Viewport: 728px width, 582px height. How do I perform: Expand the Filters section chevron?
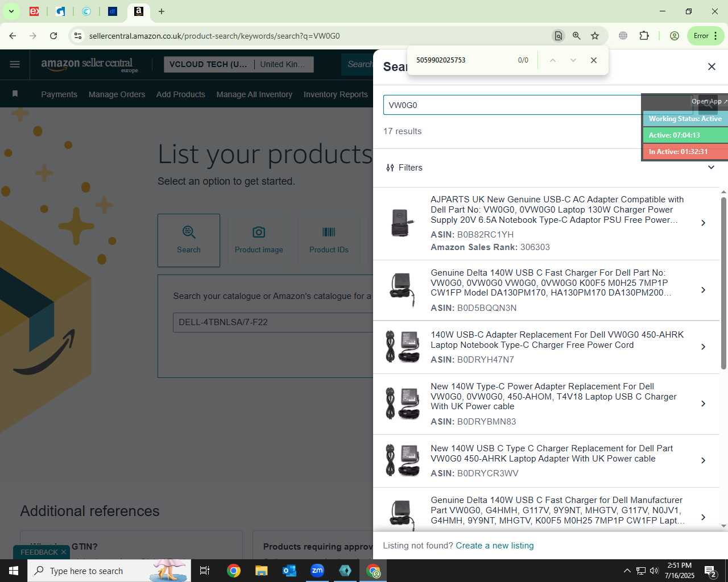coord(711,167)
